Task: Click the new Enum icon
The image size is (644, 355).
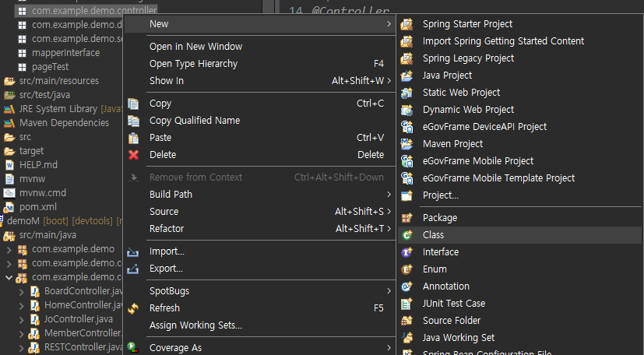Action: coord(406,269)
